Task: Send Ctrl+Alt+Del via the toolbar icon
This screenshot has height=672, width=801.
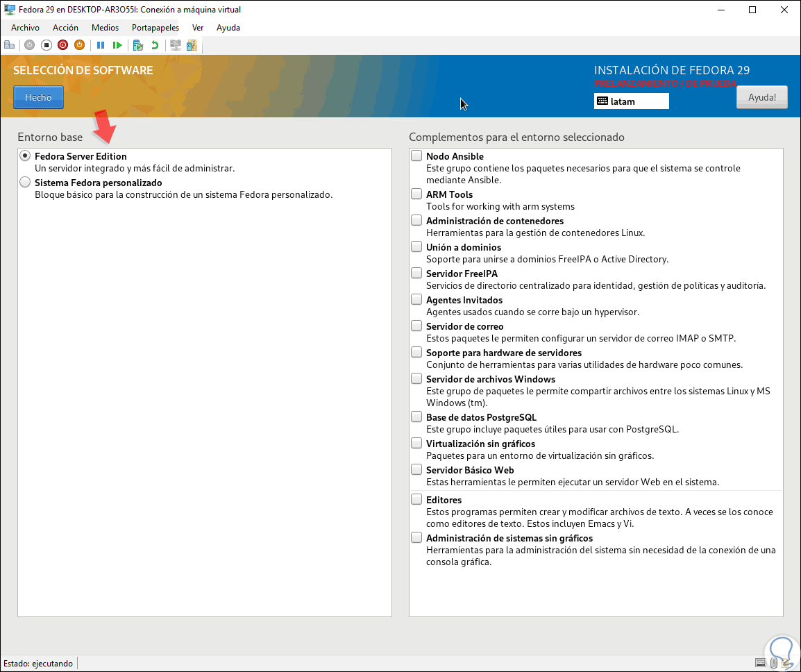Action: pyautogui.click(x=9, y=45)
